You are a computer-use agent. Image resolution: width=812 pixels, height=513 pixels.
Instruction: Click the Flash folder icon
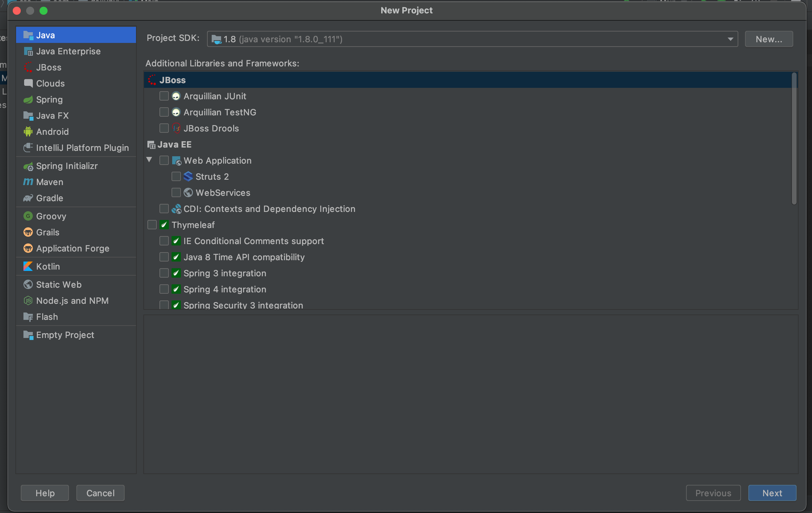28,317
